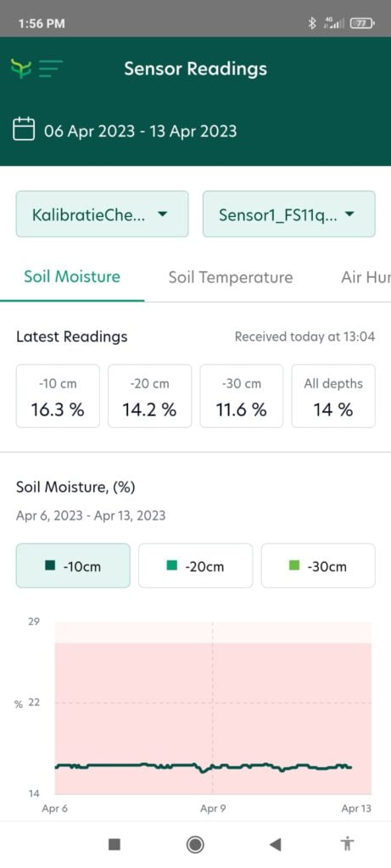Open the Sensor1_FS11q... sensor dropdown

coord(289,214)
